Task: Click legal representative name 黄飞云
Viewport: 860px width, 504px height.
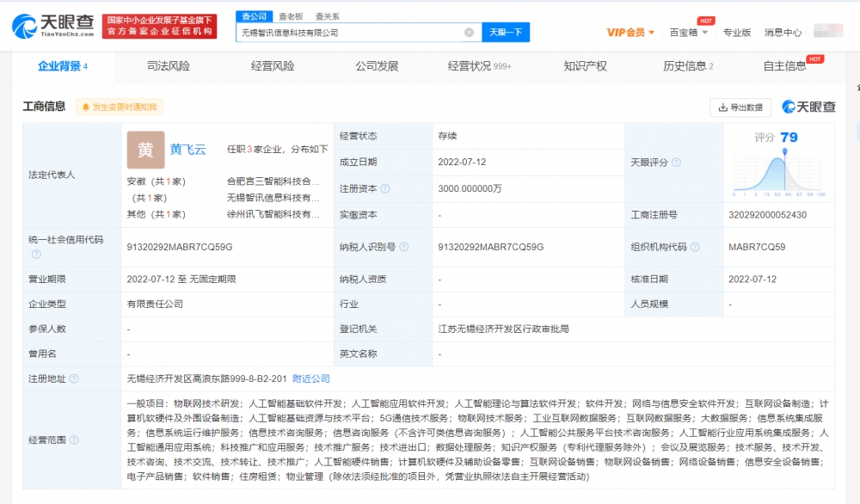Action: click(x=187, y=150)
